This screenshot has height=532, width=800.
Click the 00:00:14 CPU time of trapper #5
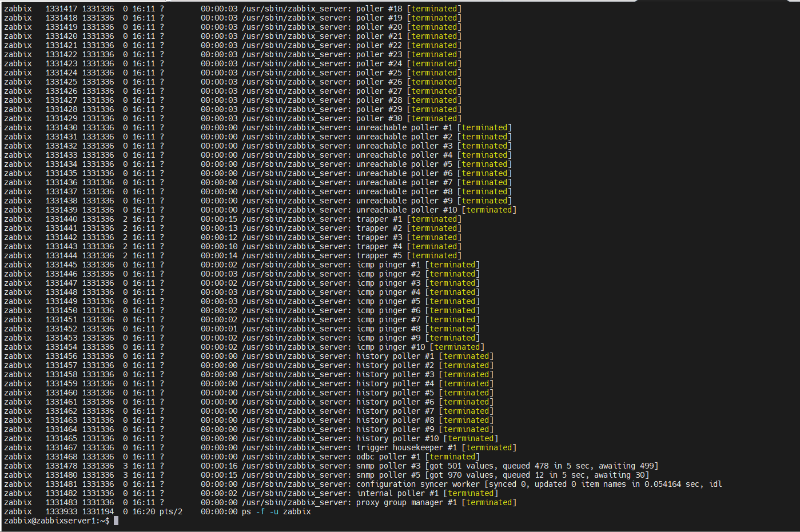pos(219,255)
